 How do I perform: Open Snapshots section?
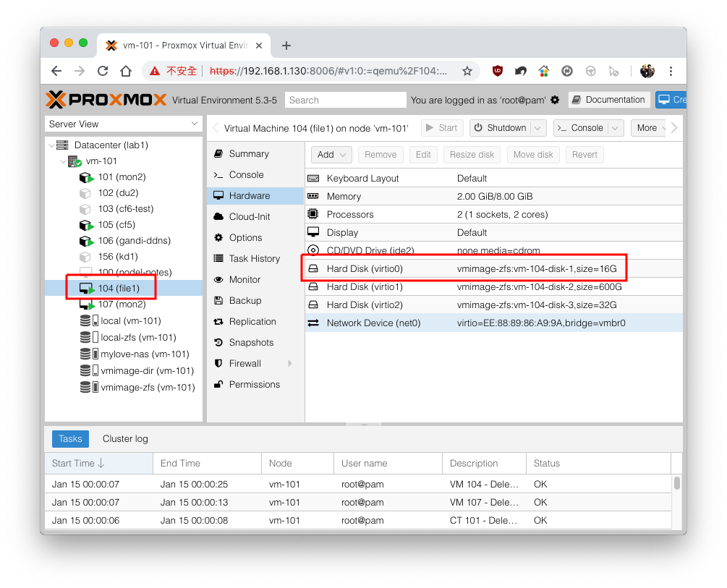tap(255, 343)
